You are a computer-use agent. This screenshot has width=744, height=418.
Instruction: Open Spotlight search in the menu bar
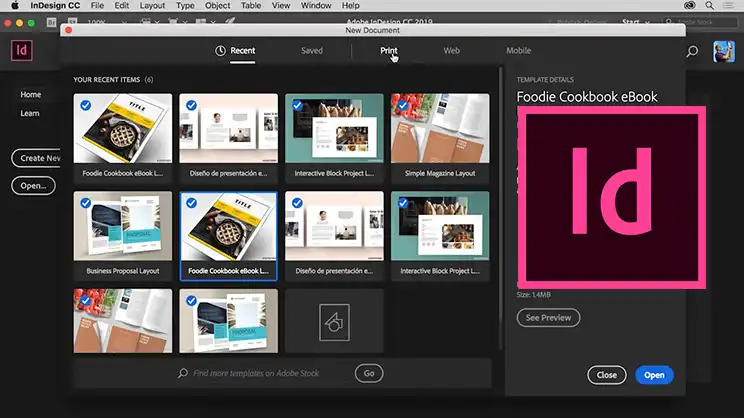pos(709,6)
